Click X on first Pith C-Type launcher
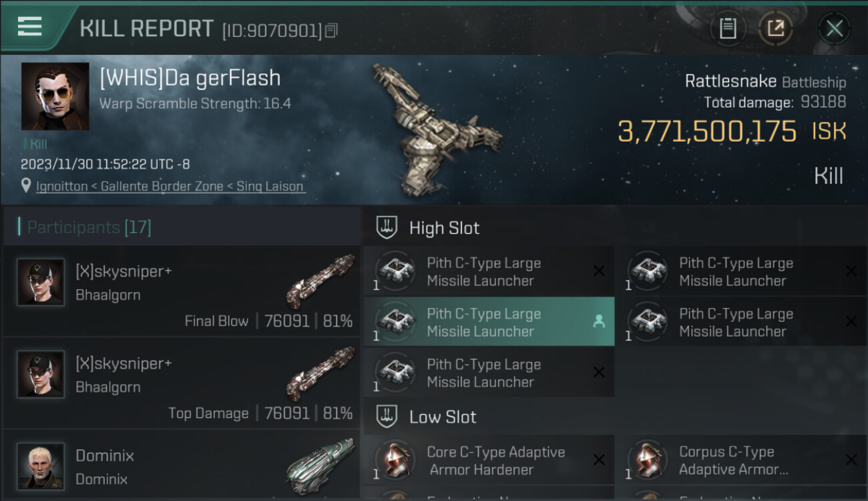The height and width of the screenshot is (501, 868). [599, 271]
